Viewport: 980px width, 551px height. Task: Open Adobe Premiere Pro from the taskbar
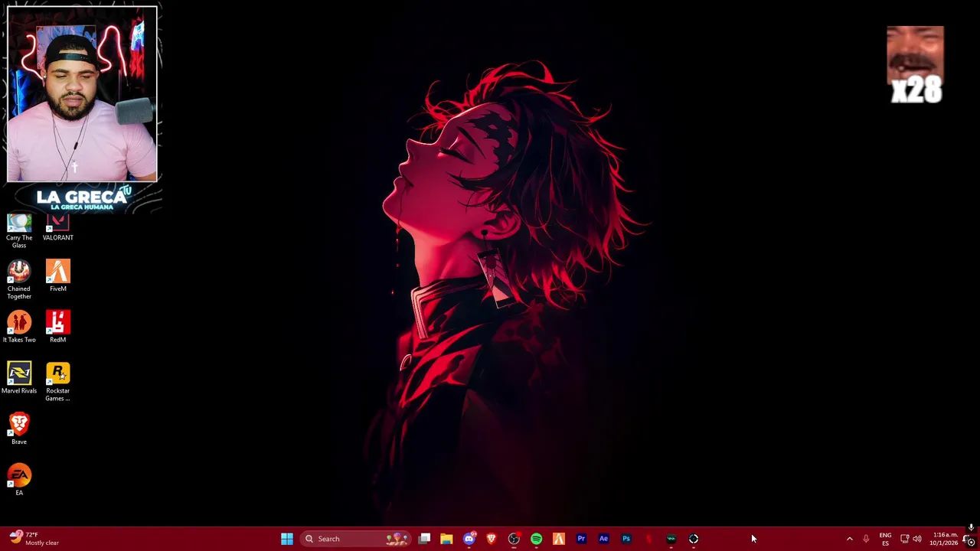point(581,539)
